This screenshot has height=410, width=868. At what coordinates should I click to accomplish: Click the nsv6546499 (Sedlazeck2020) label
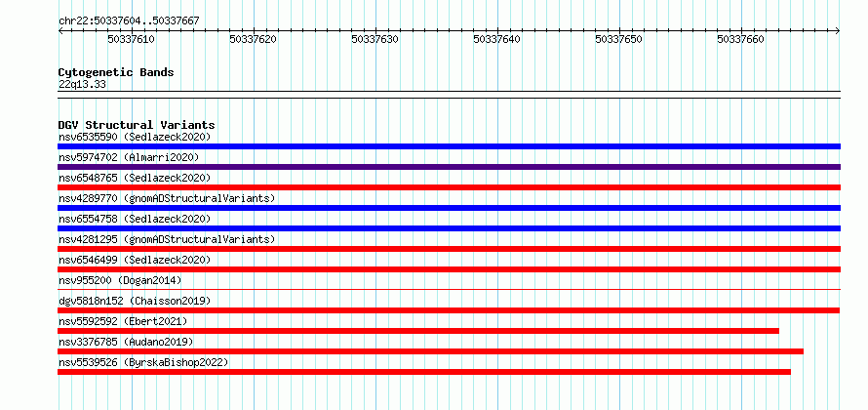[x=135, y=260]
